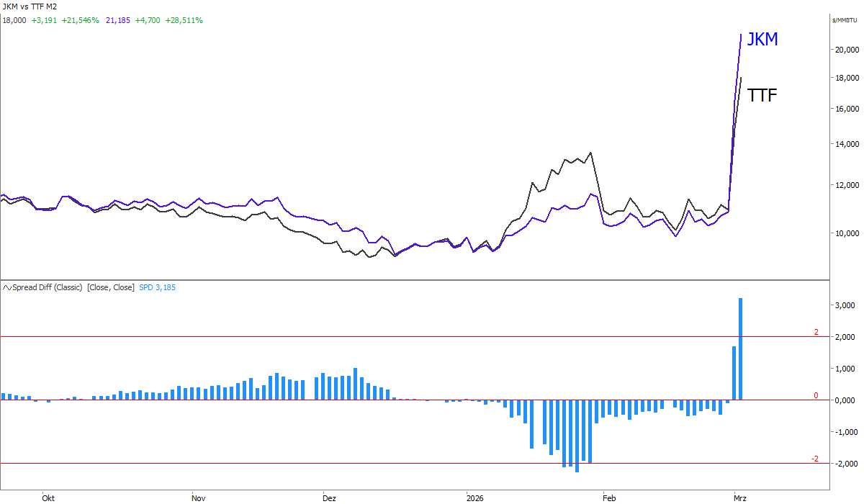The width and height of the screenshot is (864, 504).
Task: Click the '[Close, Close]' indicator parameters
Action: [x=110, y=287]
